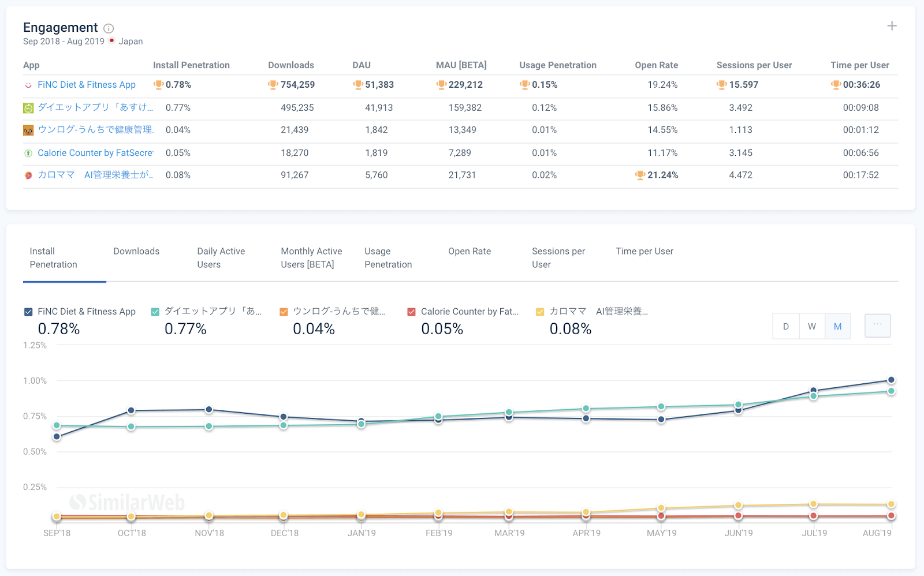Open the Daily Active Users tab
924x576 pixels.
(x=221, y=258)
